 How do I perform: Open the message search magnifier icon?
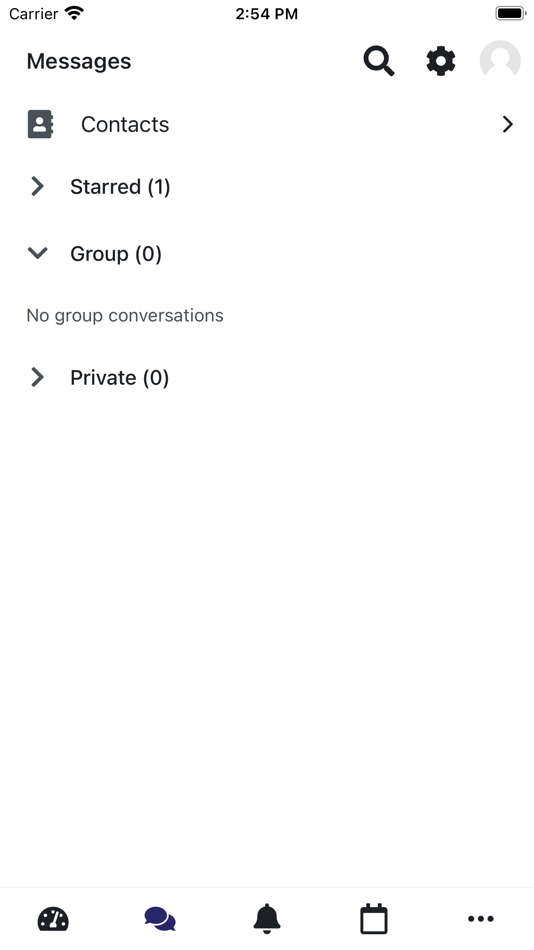(x=379, y=61)
